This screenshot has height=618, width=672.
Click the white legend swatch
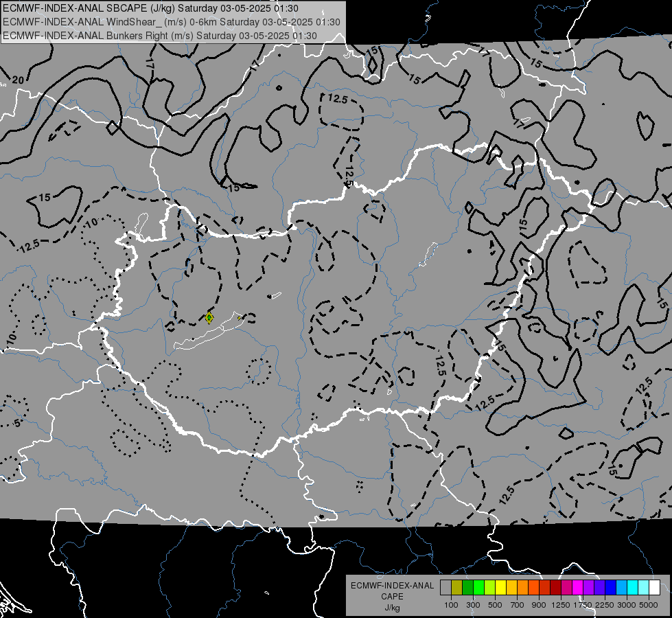pyautogui.click(x=656, y=587)
